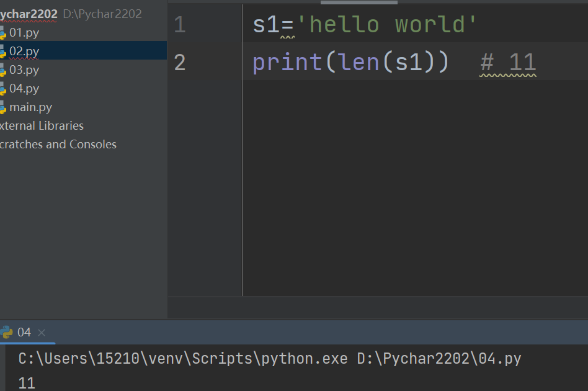Expand Scratches and Consoles node
Screen dimensions: 588x391
point(58,144)
